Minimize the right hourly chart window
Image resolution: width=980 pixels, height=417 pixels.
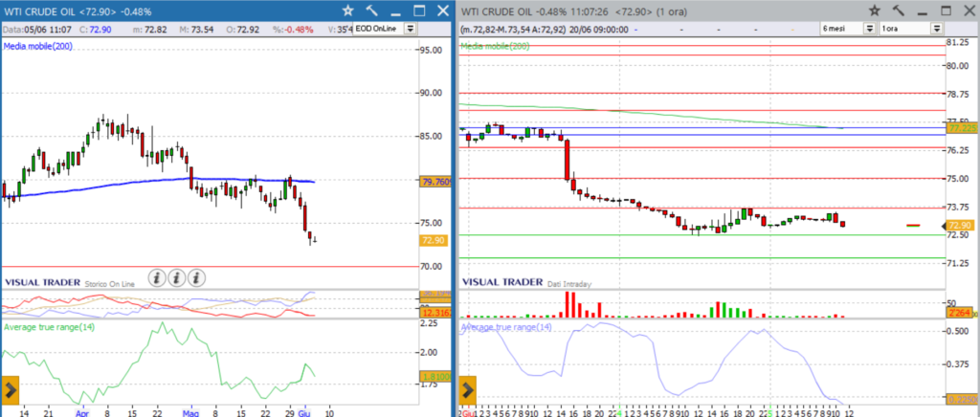point(922,12)
